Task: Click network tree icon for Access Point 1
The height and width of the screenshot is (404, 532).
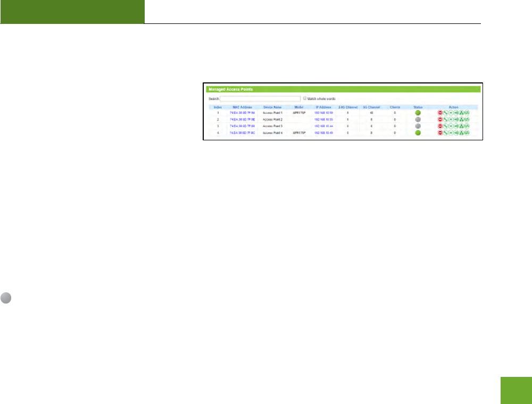Action: tap(461, 113)
